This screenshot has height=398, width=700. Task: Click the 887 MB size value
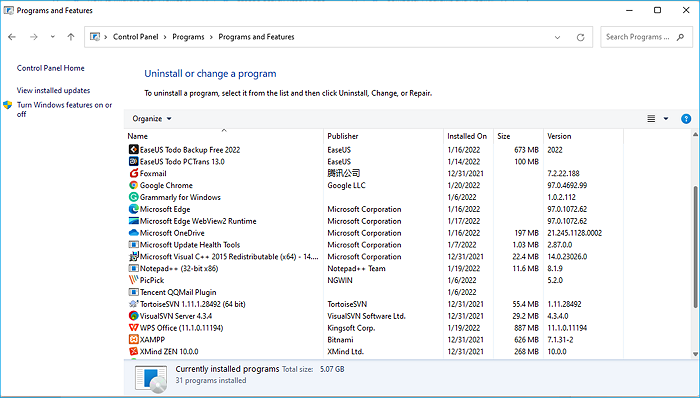526,328
